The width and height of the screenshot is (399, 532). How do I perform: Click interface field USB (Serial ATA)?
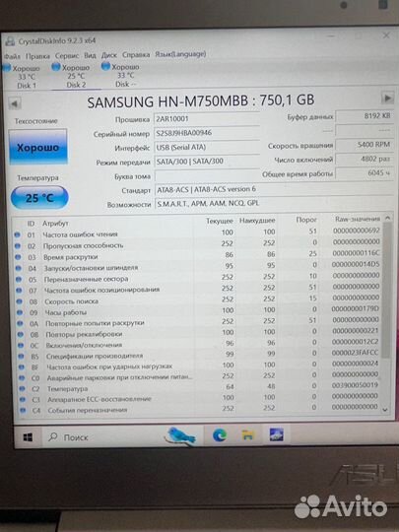[207, 147]
